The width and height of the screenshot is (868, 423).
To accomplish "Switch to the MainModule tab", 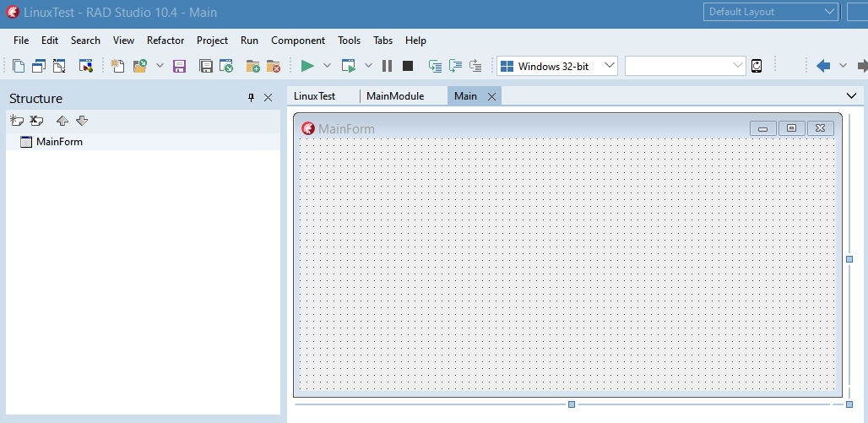I will (x=395, y=96).
